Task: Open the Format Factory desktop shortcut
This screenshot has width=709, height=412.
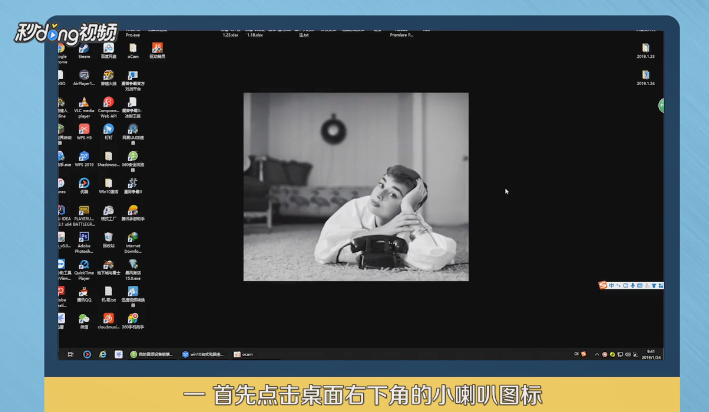Action: [x=108, y=213]
